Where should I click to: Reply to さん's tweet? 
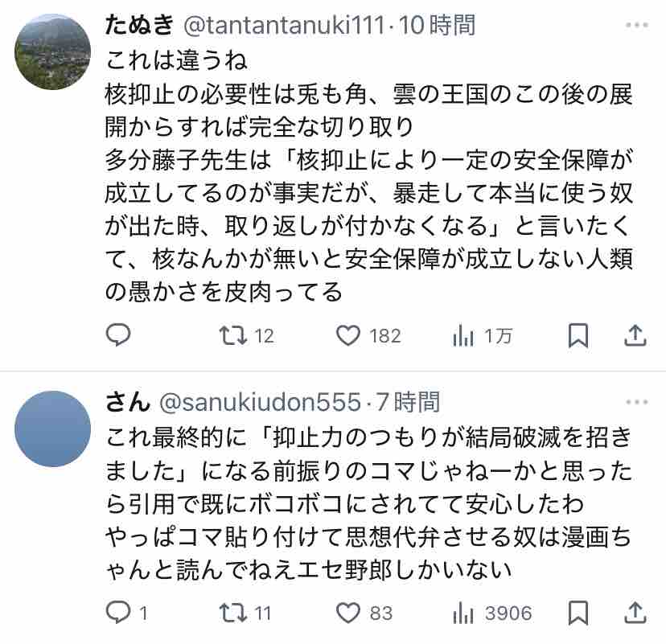(x=119, y=613)
